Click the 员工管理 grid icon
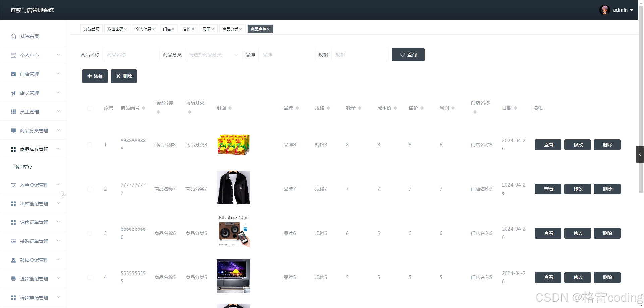 [13, 111]
